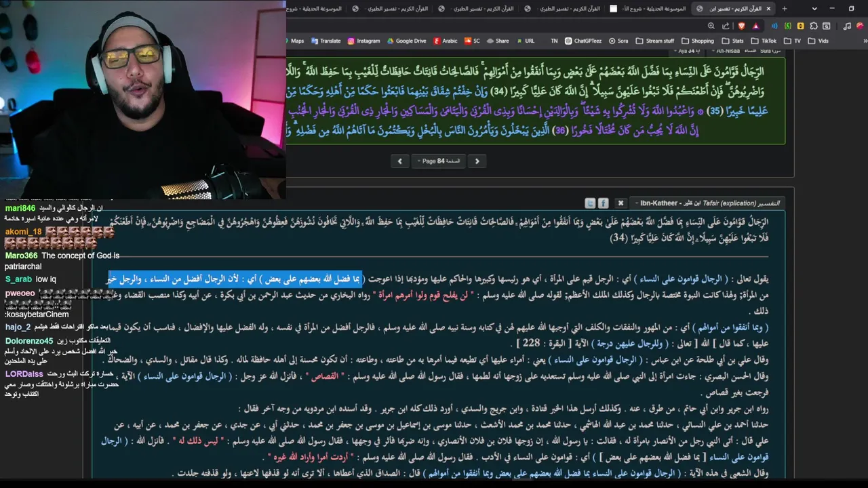Screen dimensions: 868x488
Task: Open the Ibn-Katheer Tafsir selection dropdown
Action: pyautogui.click(x=709, y=203)
